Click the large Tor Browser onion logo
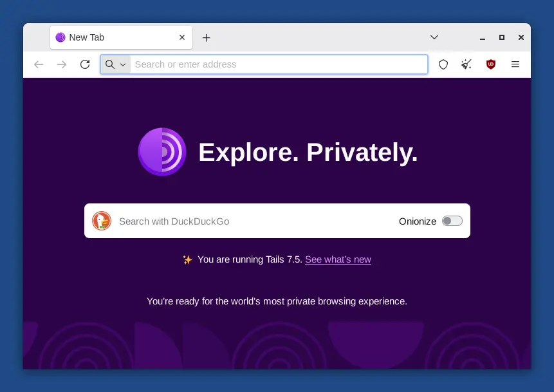This screenshot has width=554, height=392. click(x=162, y=152)
